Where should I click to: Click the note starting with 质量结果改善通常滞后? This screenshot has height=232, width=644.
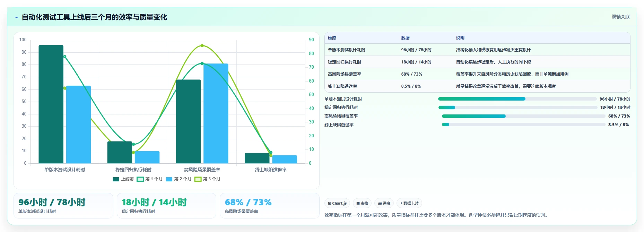[x=506, y=86]
